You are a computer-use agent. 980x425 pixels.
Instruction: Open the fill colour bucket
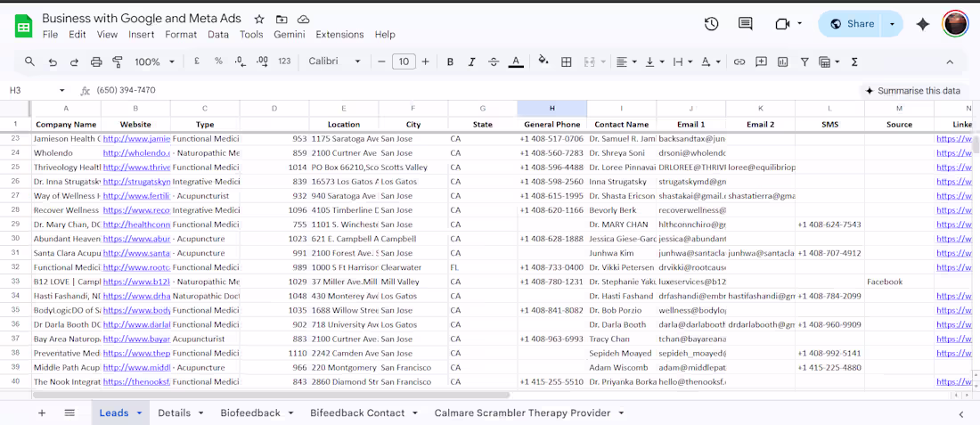point(543,61)
